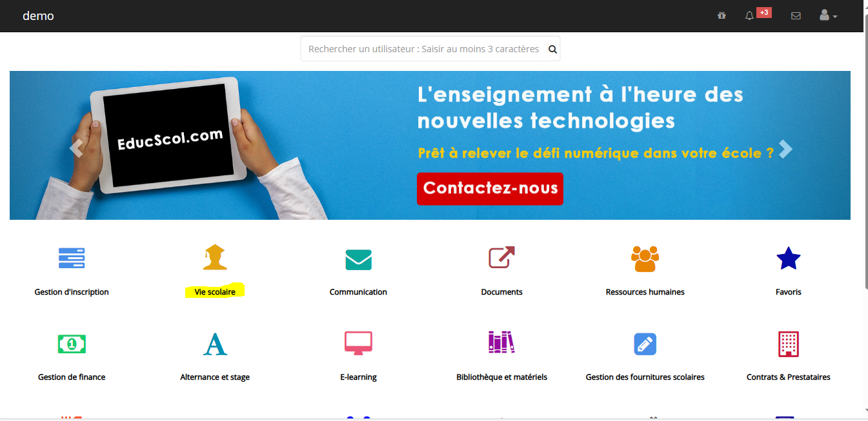Open the Gestion d'inscription module icon
Screen dimensions: 868x421
(x=72, y=258)
